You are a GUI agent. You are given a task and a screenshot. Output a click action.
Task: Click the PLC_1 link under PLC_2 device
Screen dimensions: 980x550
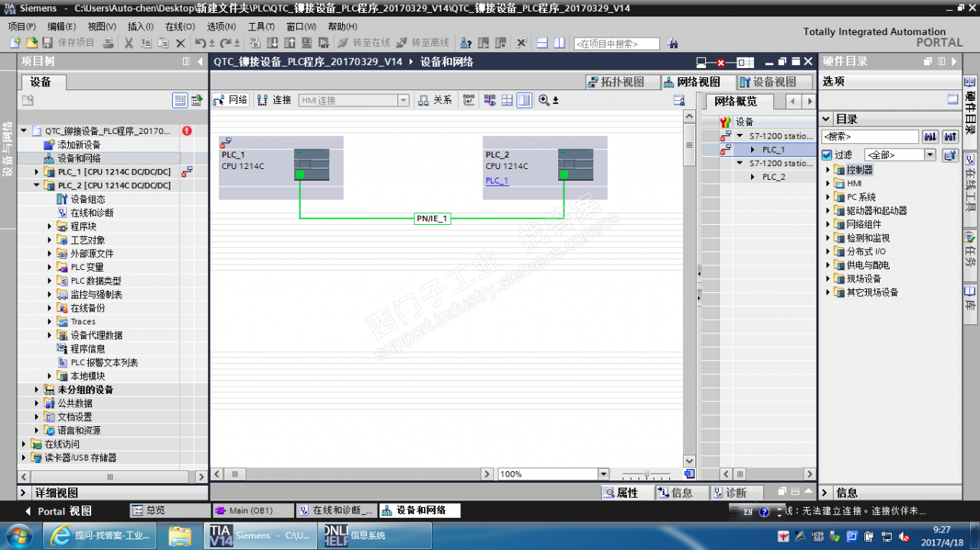click(497, 181)
